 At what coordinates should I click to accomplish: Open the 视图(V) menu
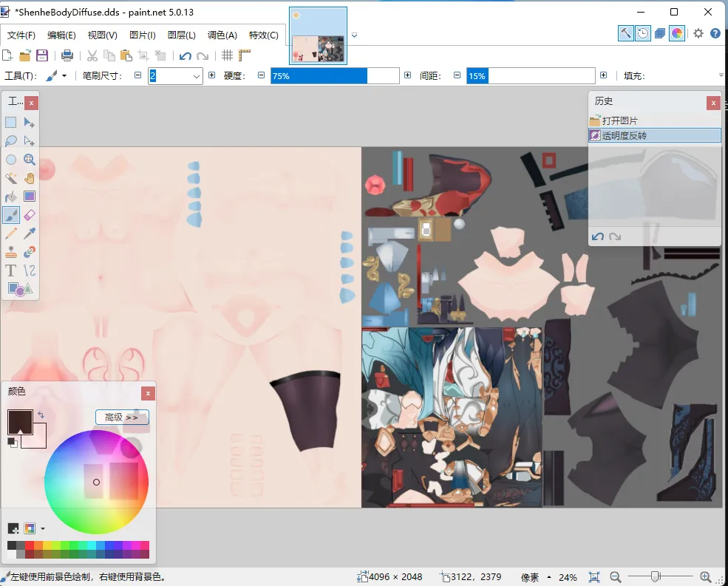pyautogui.click(x=103, y=35)
